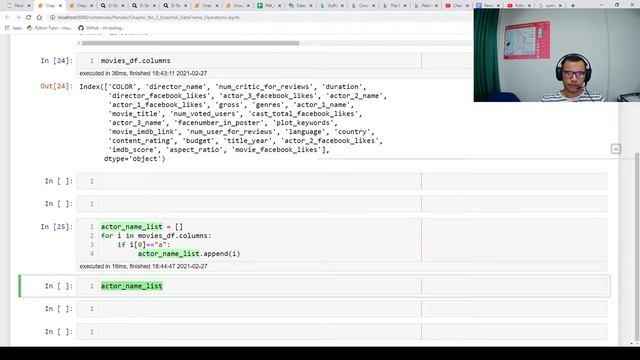640x360 pixels.
Task: Click 'actor_3_name' in the output
Action: coord(137,122)
